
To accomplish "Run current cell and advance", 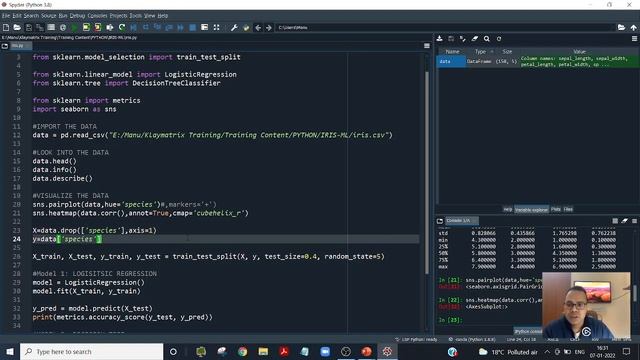I will click(x=98, y=27).
